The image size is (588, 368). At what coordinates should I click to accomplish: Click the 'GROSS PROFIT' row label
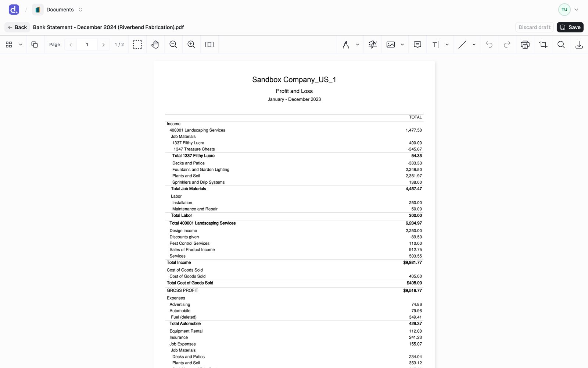coord(182,290)
